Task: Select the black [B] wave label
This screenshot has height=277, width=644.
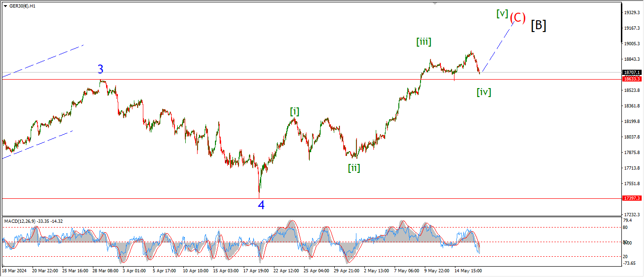Action: [x=538, y=25]
